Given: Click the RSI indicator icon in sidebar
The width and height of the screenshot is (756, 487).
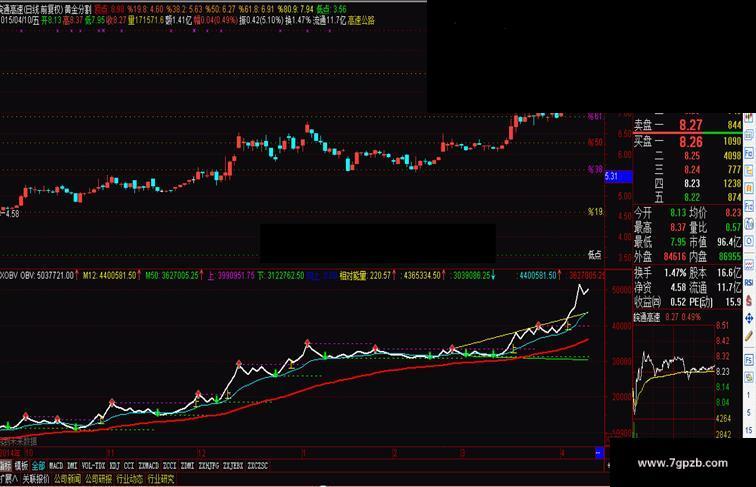Looking at the screenshot, I should coord(749,283).
